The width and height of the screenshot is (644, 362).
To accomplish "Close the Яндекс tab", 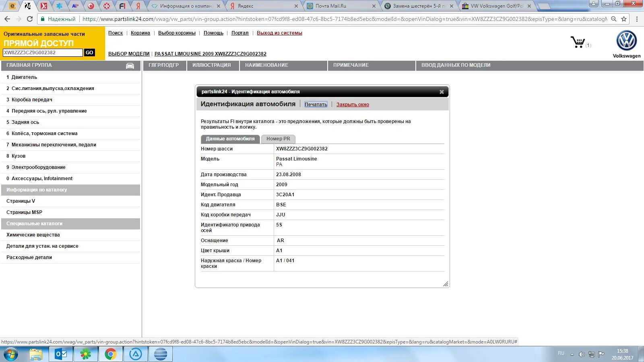I will pyautogui.click(x=296, y=6).
